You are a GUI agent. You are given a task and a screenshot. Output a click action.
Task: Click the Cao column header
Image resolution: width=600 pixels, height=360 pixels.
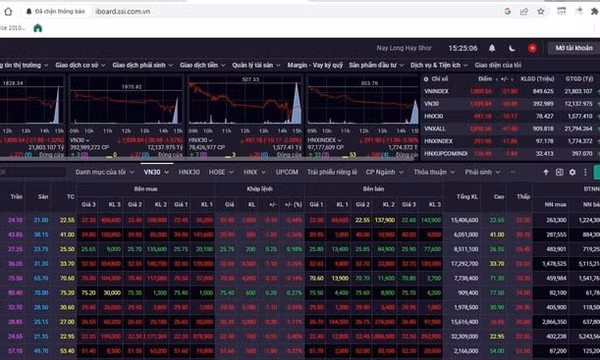click(499, 197)
